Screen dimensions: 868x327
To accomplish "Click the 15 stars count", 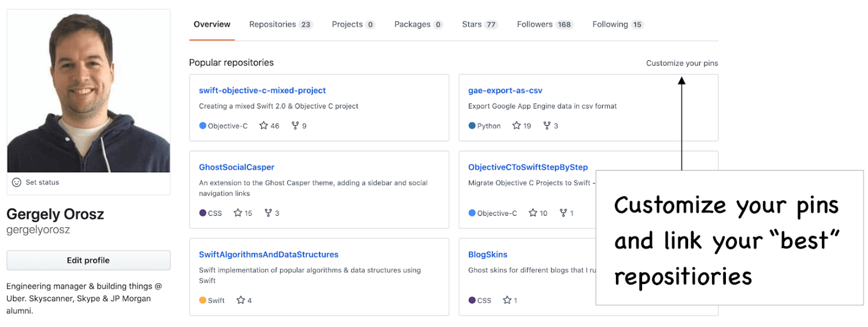I will [248, 213].
